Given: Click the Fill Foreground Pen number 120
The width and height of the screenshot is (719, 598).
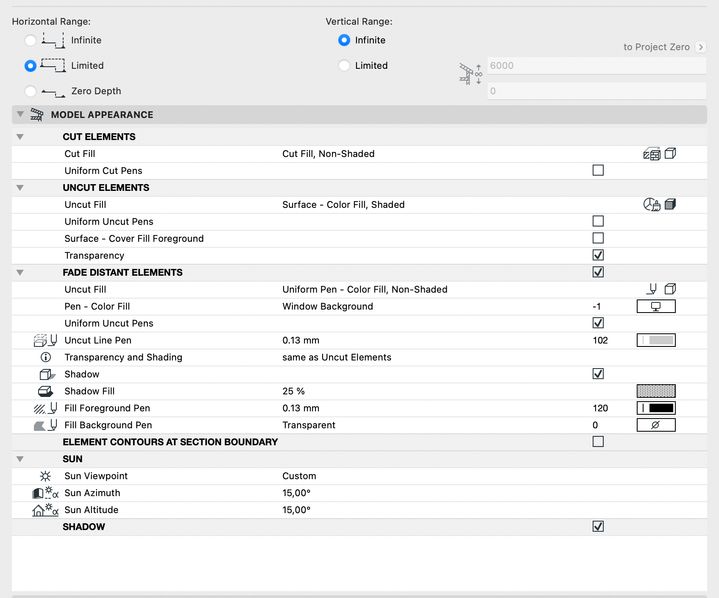Looking at the screenshot, I should (600, 408).
